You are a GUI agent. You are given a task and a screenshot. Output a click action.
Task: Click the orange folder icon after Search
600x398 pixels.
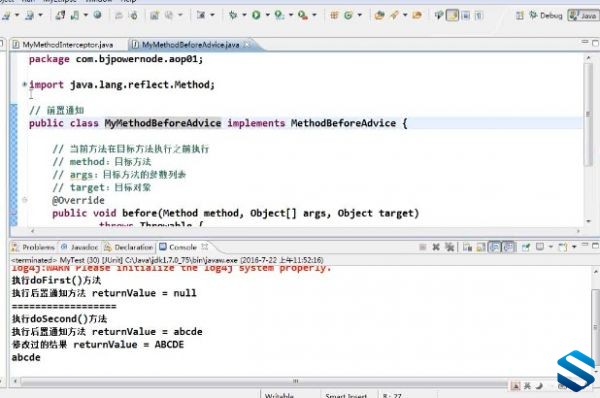coord(417,15)
